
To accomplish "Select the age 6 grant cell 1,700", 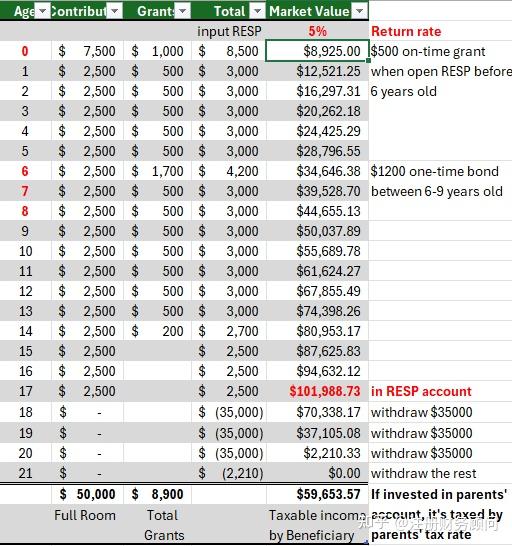I will tap(157, 171).
